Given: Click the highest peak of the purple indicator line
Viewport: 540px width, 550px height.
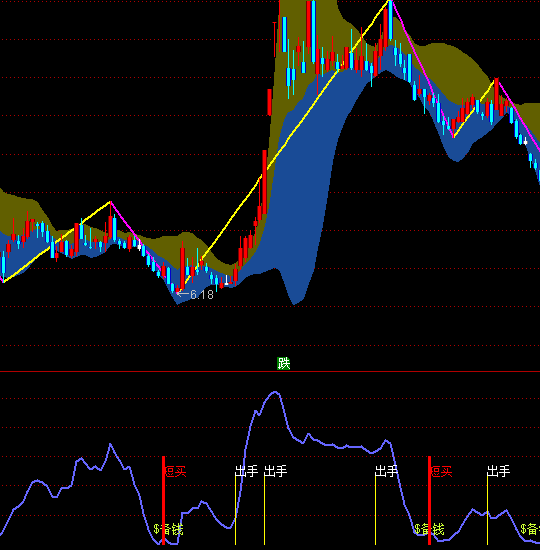Looking at the screenshot, I should [275, 392].
